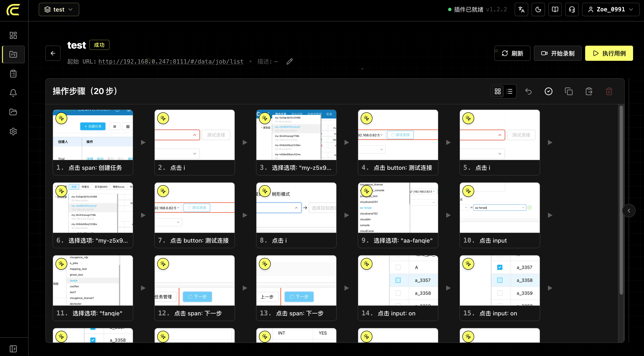Open the Zoe_0991 user menu
The image size is (644, 356).
pos(611,9)
